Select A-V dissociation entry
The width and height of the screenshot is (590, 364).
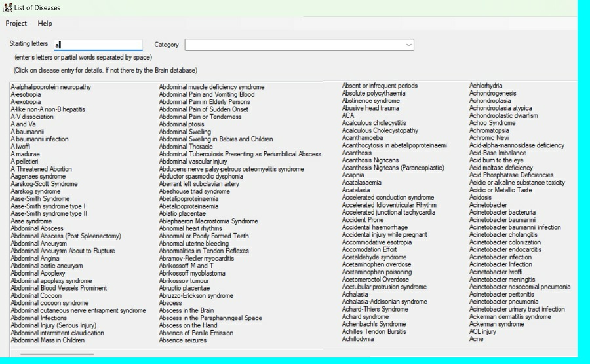pos(32,117)
